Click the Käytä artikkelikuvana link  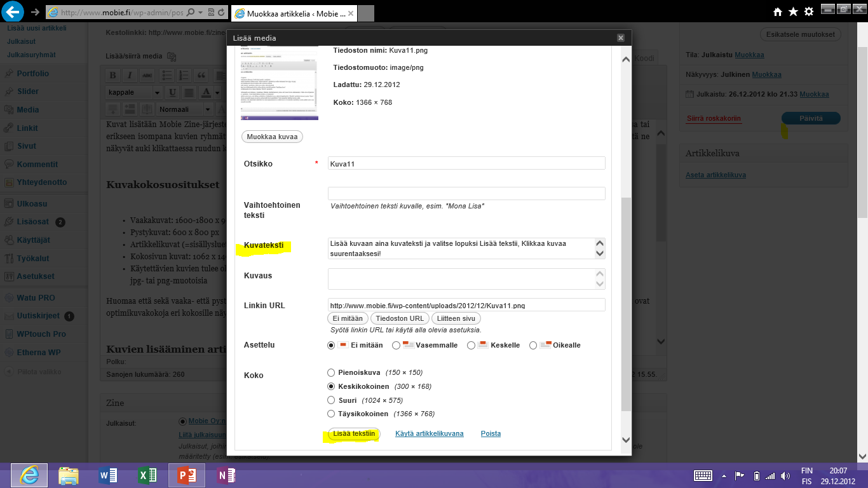click(x=429, y=434)
